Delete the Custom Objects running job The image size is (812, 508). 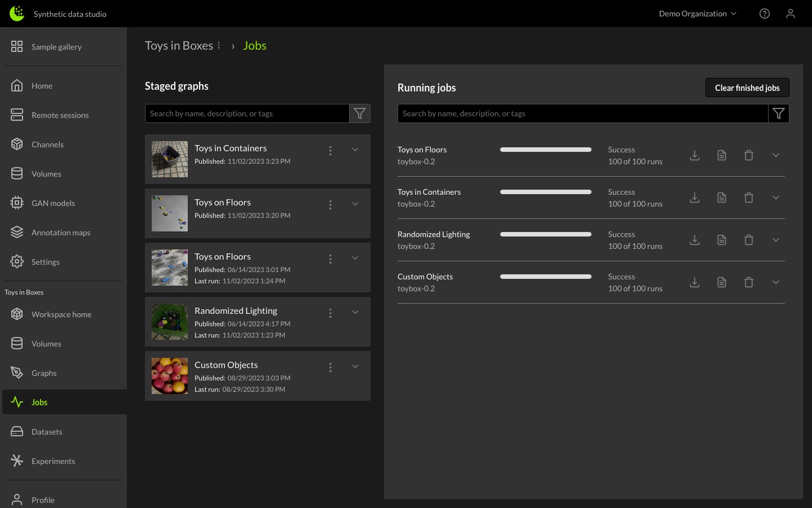(x=749, y=282)
